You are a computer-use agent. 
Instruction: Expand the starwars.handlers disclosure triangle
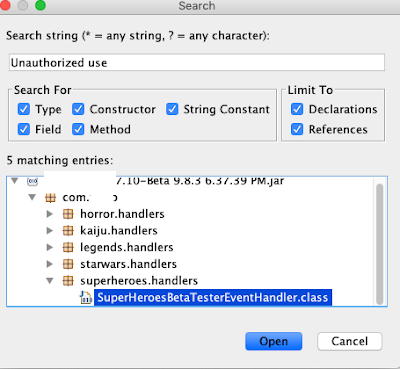50,264
